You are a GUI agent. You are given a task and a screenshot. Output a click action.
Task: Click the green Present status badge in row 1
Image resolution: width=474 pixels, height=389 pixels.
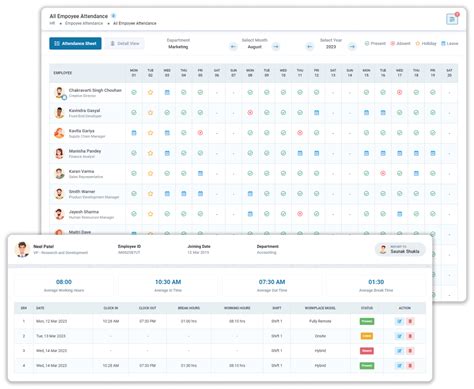(367, 321)
